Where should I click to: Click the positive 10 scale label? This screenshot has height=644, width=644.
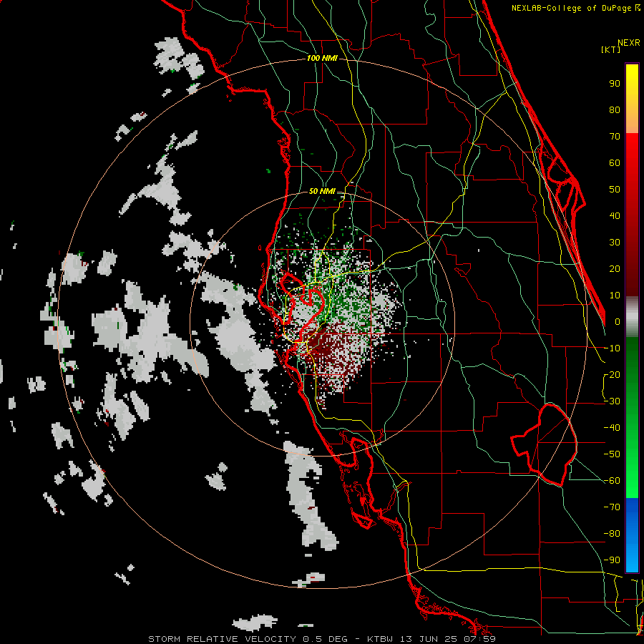tap(615, 296)
